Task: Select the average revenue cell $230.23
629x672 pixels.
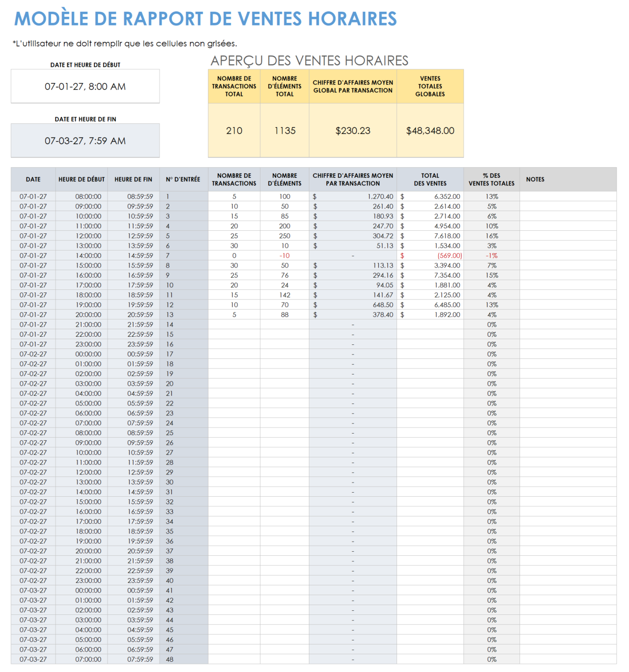Action: coord(352,130)
